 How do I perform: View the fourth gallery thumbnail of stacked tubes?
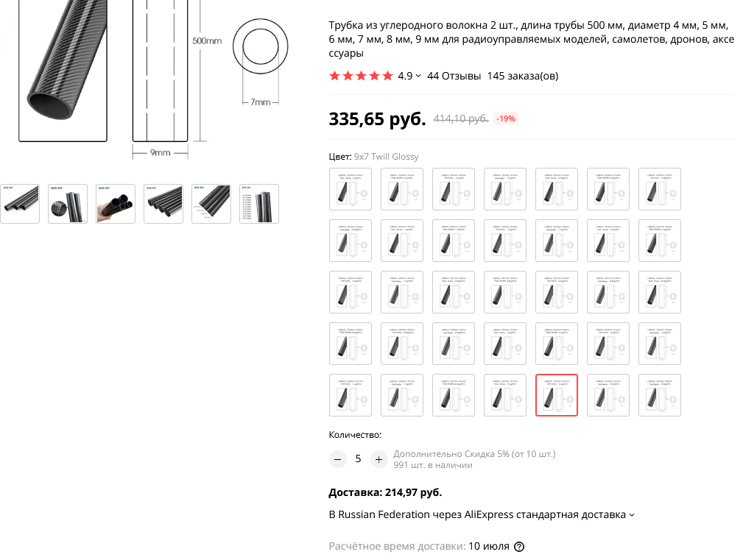163,204
